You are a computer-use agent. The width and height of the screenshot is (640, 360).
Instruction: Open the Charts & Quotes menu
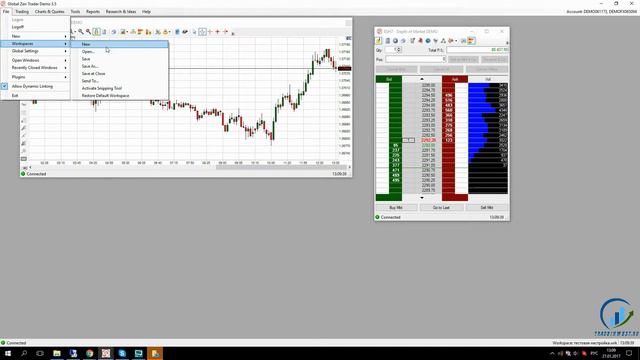[x=49, y=12]
